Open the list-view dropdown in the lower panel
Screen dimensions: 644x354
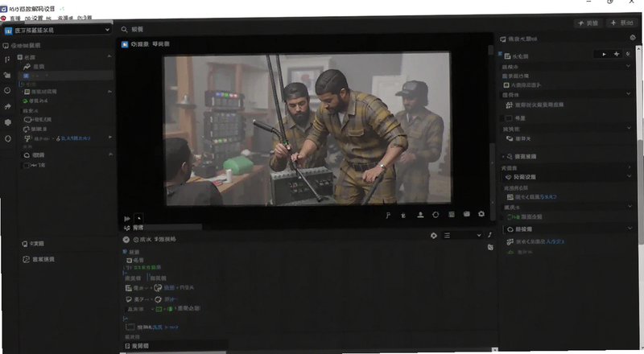click(x=462, y=235)
